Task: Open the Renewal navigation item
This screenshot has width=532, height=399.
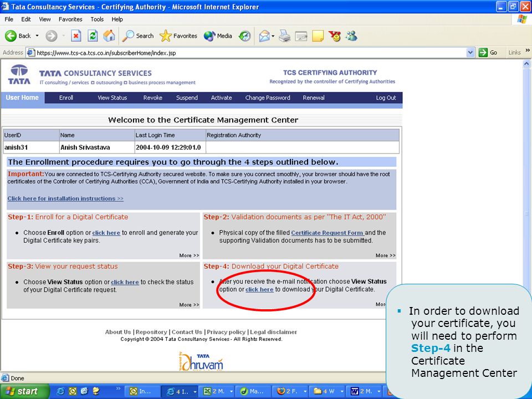Action: coord(314,98)
